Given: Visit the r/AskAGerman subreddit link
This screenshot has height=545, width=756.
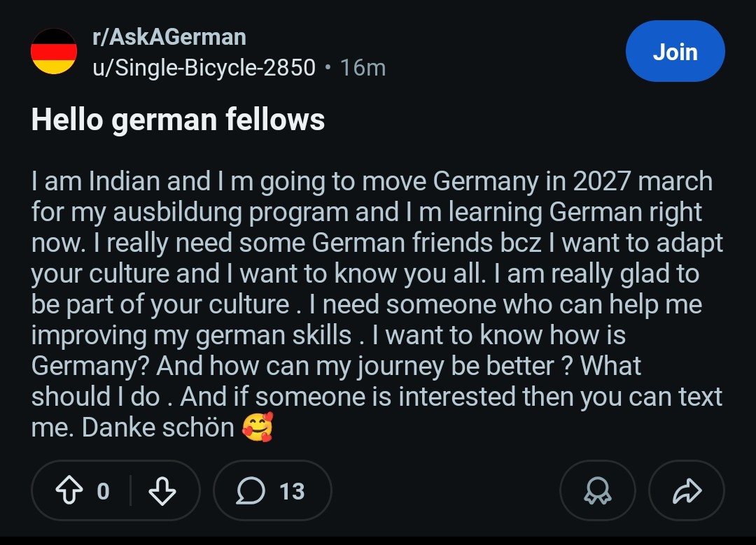Looking at the screenshot, I should point(169,37).
